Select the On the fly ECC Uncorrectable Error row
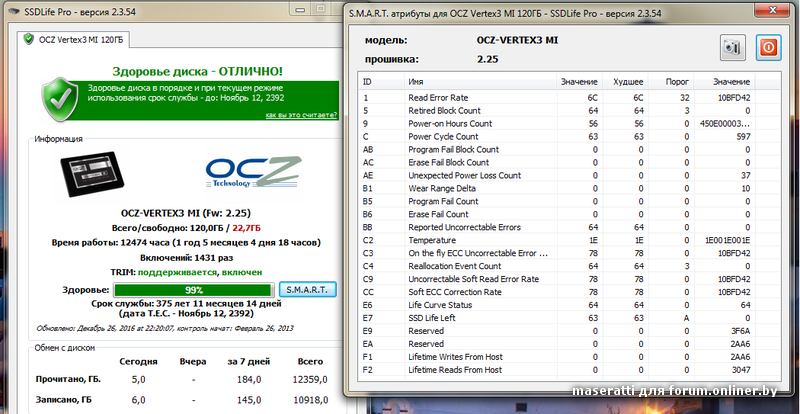The width and height of the screenshot is (800, 414). tap(569, 253)
